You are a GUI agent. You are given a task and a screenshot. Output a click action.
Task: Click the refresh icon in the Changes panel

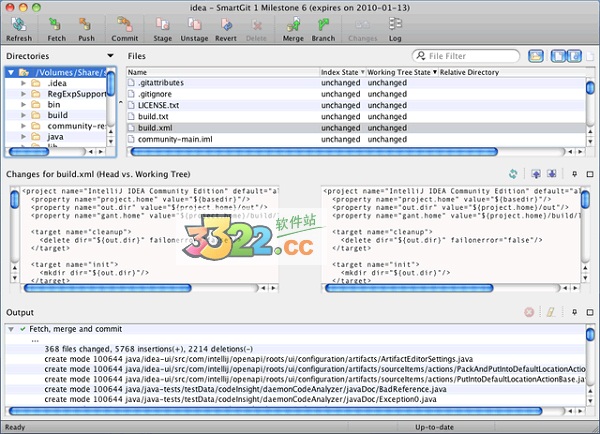513,174
